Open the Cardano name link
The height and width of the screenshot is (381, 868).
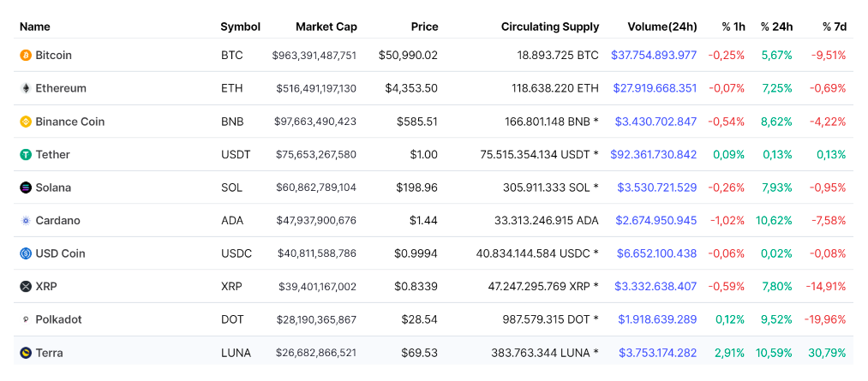[x=57, y=221]
